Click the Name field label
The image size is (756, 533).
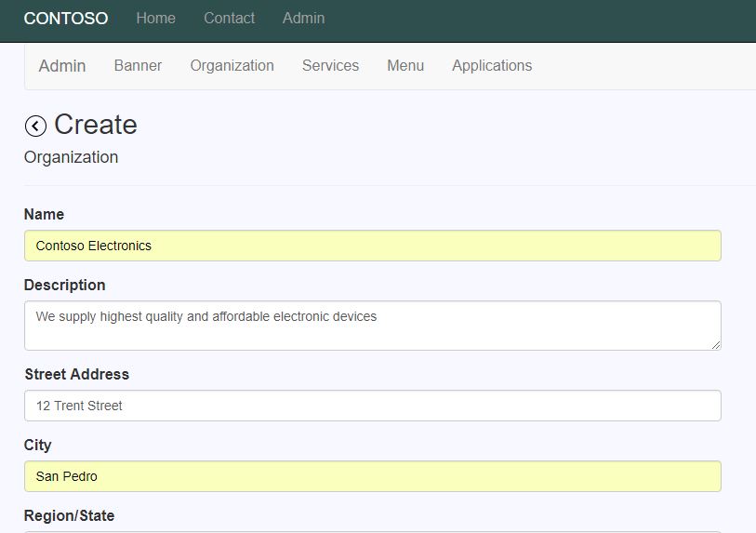coord(44,214)
